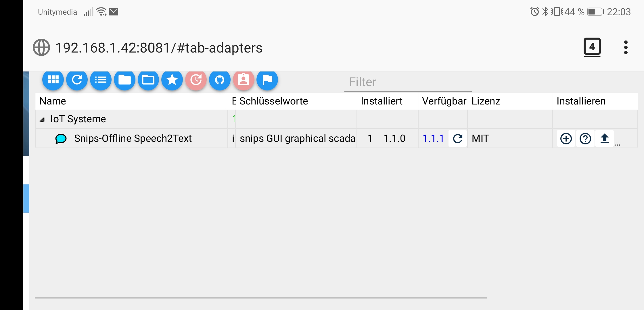
Task: Click the blue reload adapters button
Action: point(77,80)
